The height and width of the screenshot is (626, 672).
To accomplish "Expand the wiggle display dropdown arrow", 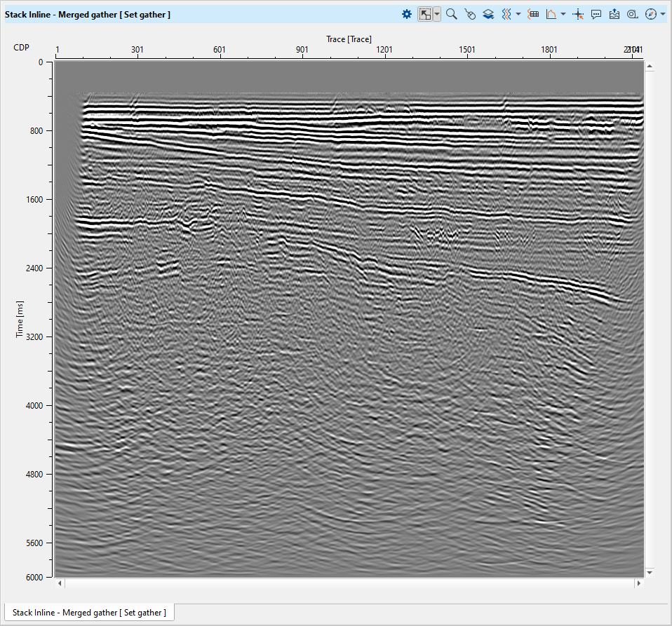I will click(518, 14).
